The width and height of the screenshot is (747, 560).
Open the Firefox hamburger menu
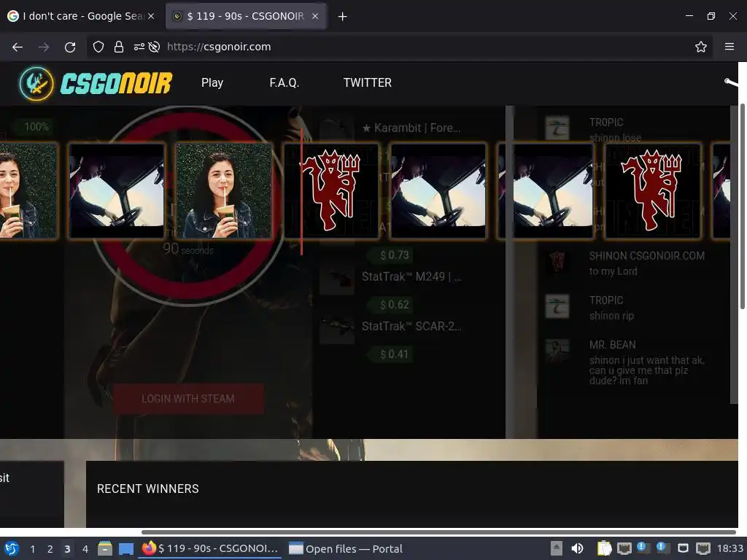click(x=729, y=47)
